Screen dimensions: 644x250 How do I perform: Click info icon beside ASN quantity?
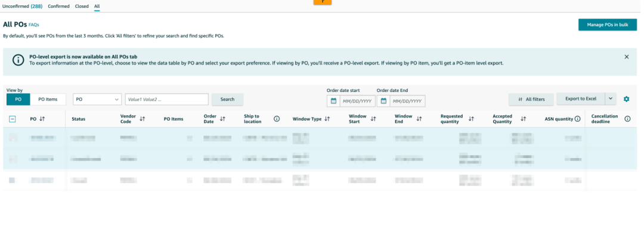tap(578, 119)
